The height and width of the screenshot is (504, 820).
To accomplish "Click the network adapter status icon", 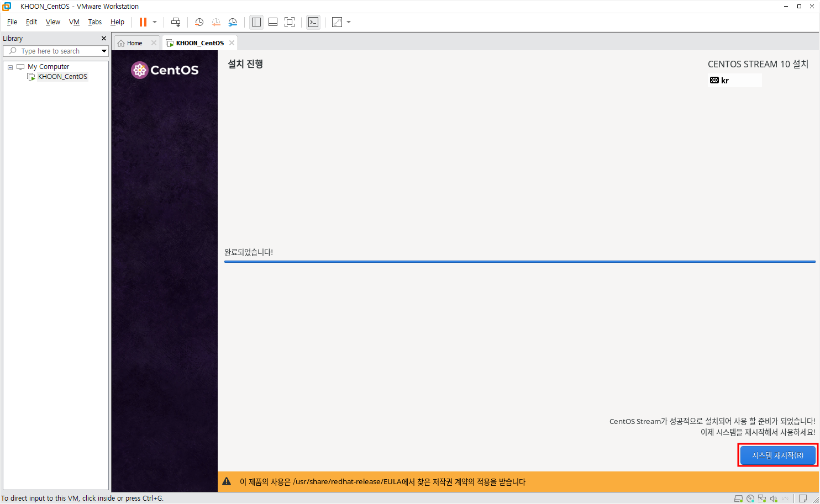I will coord(762,498).
